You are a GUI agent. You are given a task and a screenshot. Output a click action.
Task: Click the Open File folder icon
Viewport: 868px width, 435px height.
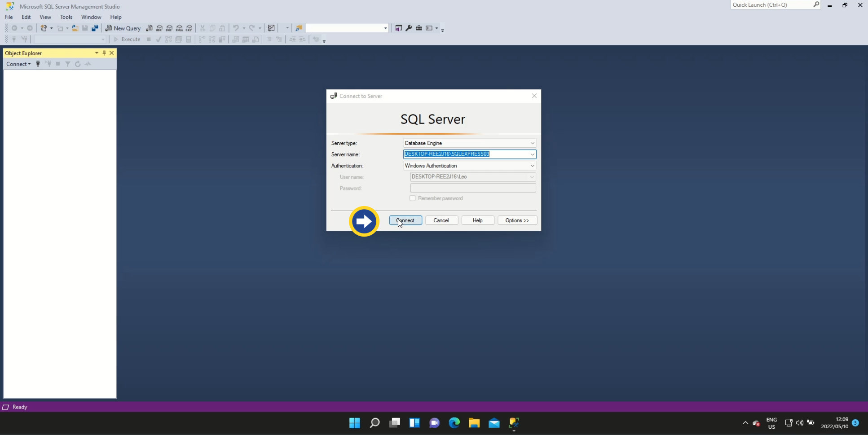click(x=75, y=28)
